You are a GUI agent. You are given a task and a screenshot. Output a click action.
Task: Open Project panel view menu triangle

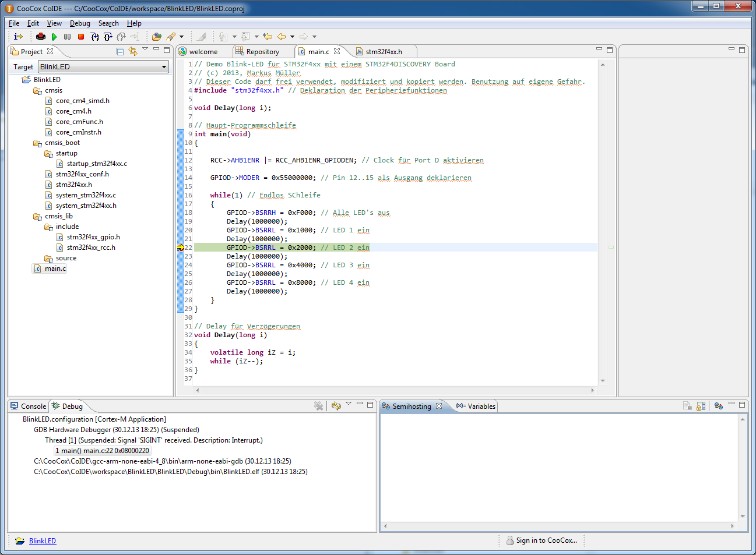(145, 49)
